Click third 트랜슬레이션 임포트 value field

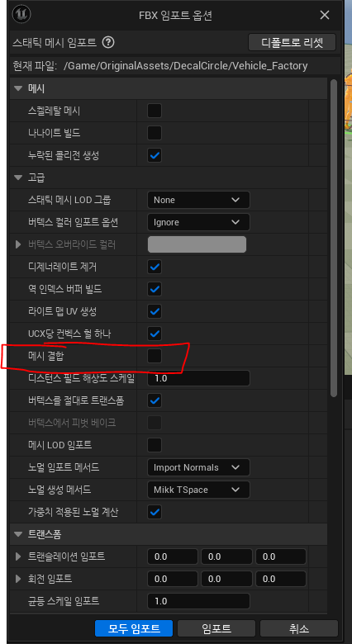(281, 556)
